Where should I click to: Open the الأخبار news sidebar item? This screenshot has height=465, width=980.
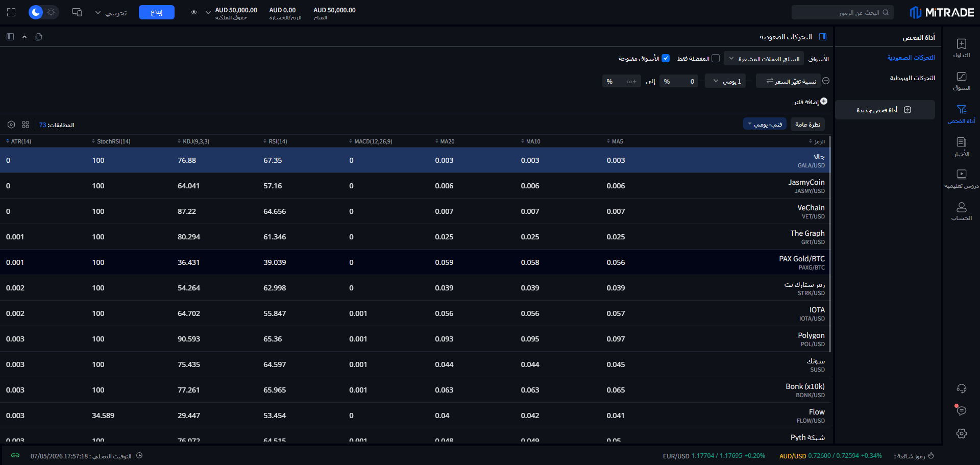point(962,147)
